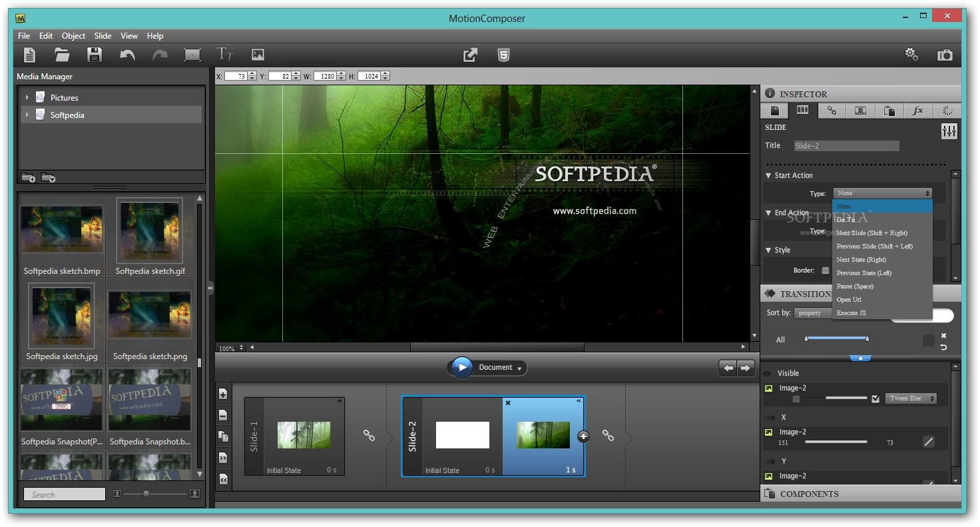The height and width of the screenshot is (527, 980).
Task: Click the remove slide minus icon beside timeline
Action: tap(223, 415)
